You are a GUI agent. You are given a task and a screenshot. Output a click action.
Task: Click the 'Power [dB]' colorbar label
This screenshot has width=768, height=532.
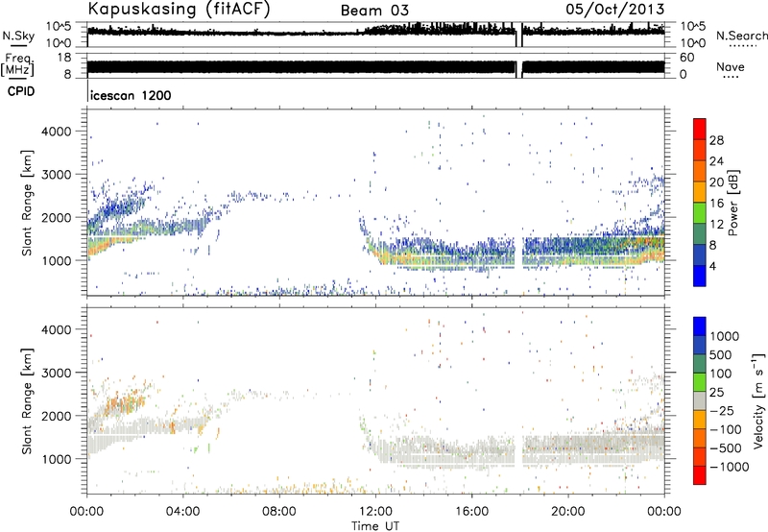click(732, 203)
